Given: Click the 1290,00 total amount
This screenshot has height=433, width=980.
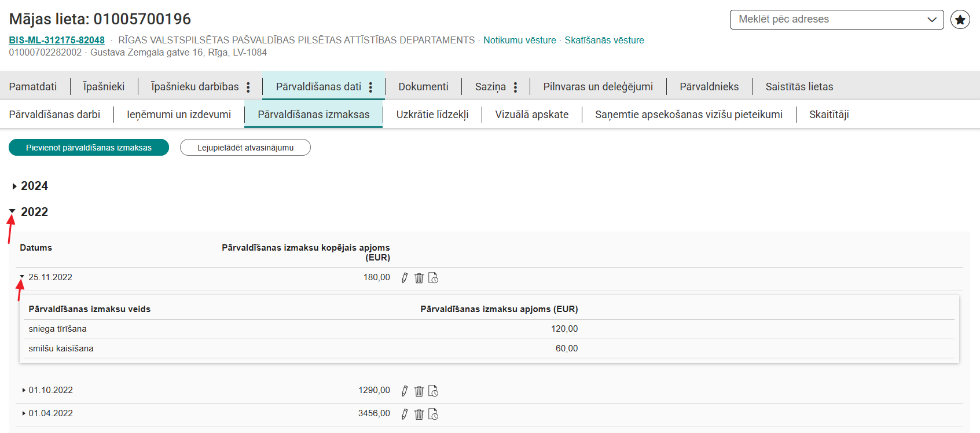Looking at the screenshot, I should click(x=374, y=390).
